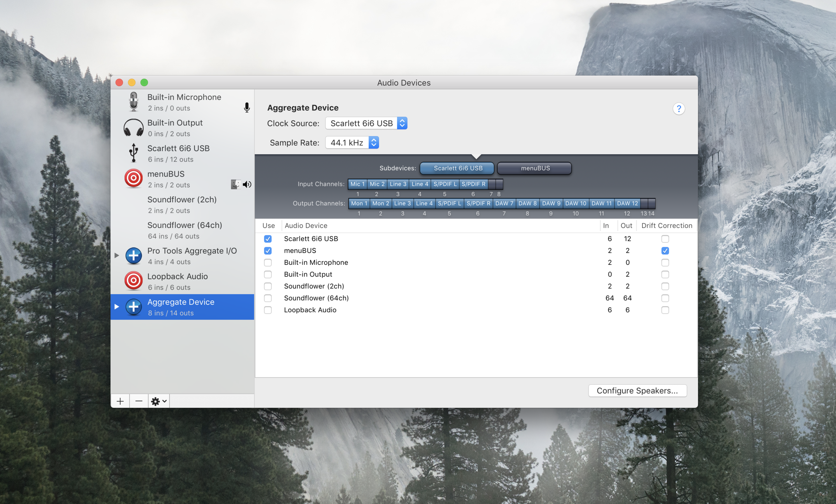Select the Loopback Audio row in the table

476,310
